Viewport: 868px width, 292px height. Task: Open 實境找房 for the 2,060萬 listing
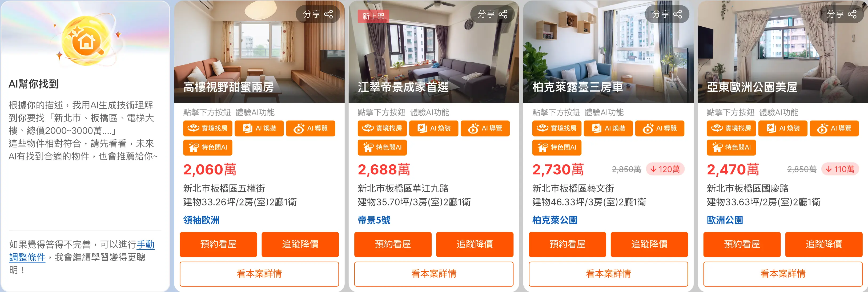(x=208, y=128)
